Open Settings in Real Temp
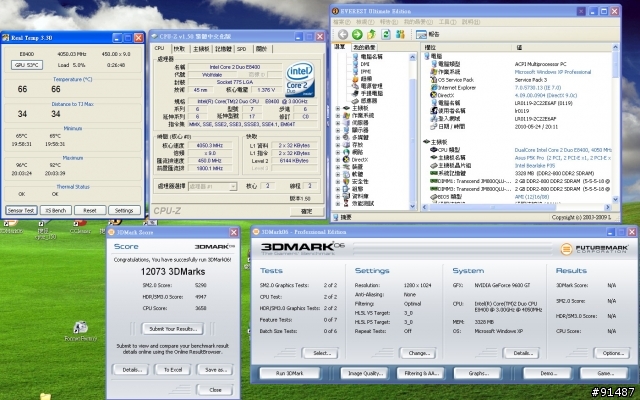Screen dimensions: 640x400 [x=124, y=211]
